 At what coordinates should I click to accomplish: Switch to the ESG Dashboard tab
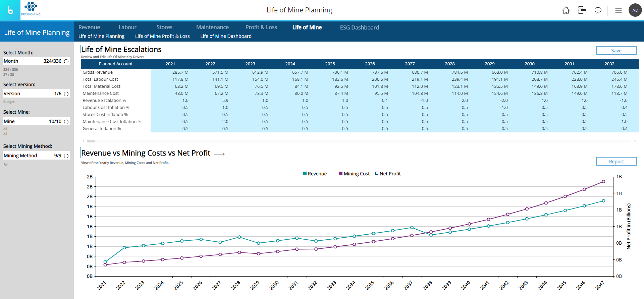point(359,27)
